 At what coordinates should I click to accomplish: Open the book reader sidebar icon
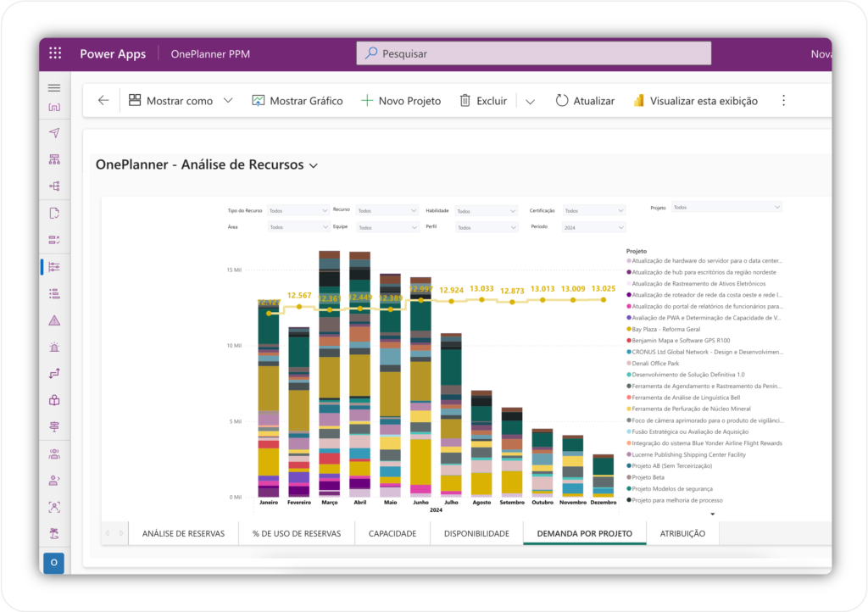(x=54, y=401)
